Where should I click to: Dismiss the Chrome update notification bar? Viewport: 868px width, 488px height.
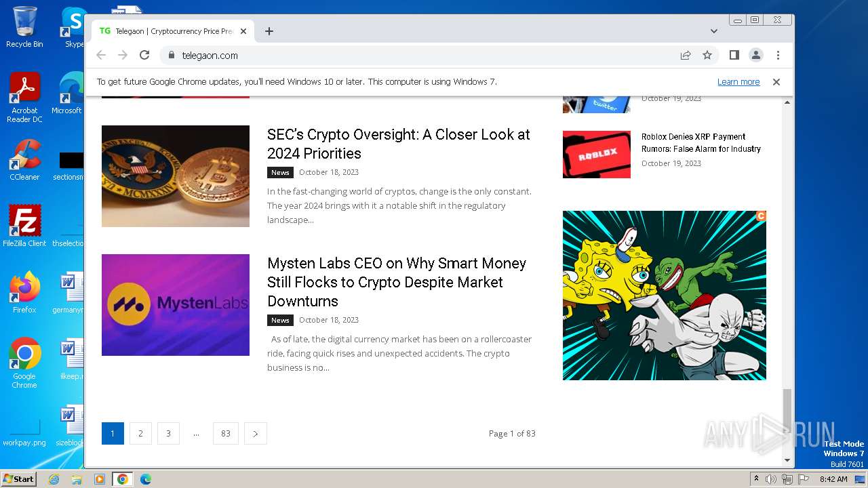coord(776,81)
